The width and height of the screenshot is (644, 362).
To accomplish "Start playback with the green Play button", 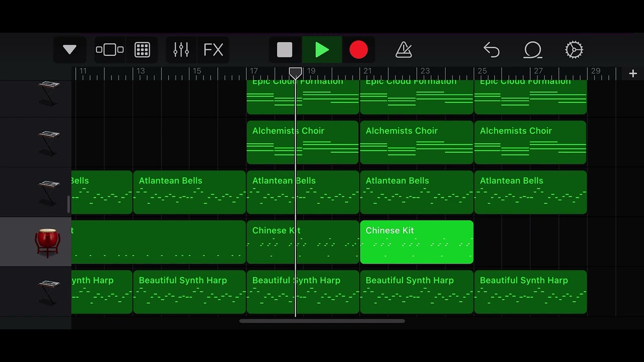I will pyautogui.click(x=322, y=50).
